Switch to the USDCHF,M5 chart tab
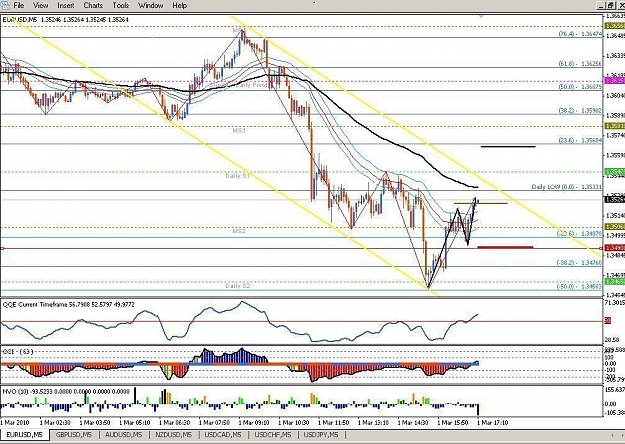 pyautogui.click(x=273, y=434)
